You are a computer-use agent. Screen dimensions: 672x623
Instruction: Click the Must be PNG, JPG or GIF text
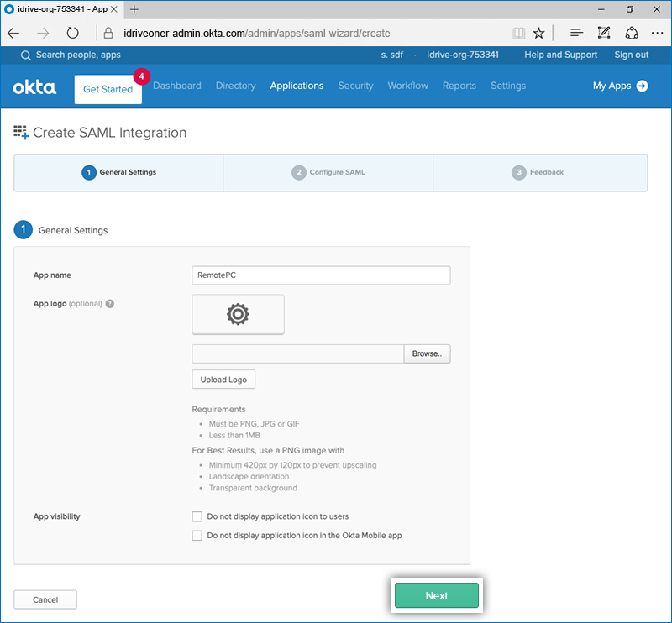255,424
